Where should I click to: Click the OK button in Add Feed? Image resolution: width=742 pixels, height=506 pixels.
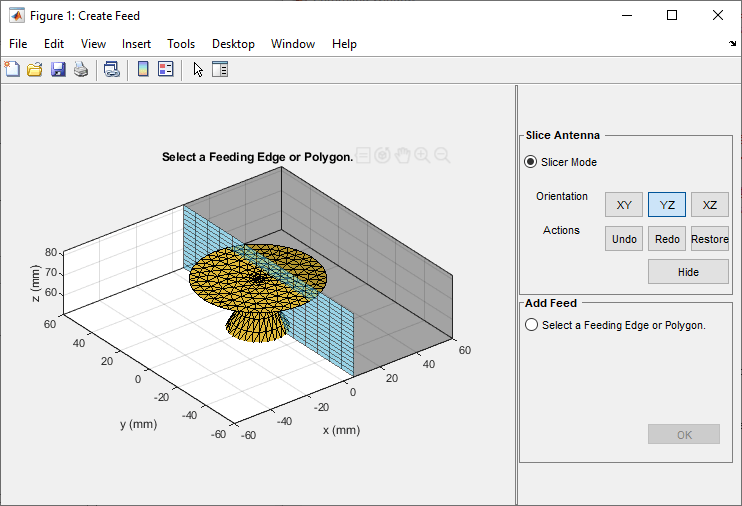(684, 434)
